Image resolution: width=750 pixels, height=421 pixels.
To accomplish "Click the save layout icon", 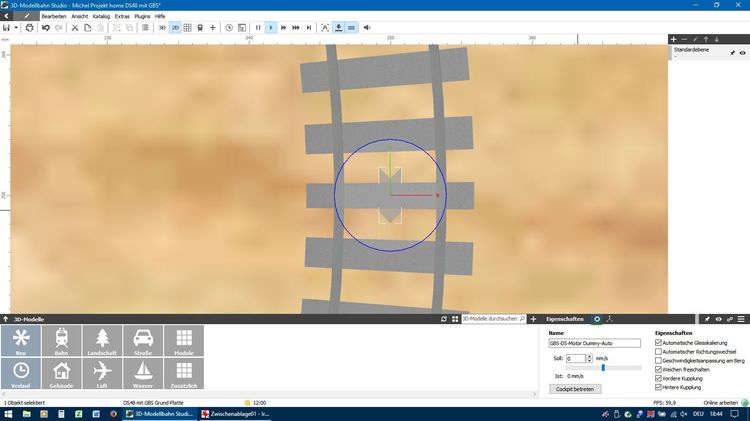I will coord(6,28).
